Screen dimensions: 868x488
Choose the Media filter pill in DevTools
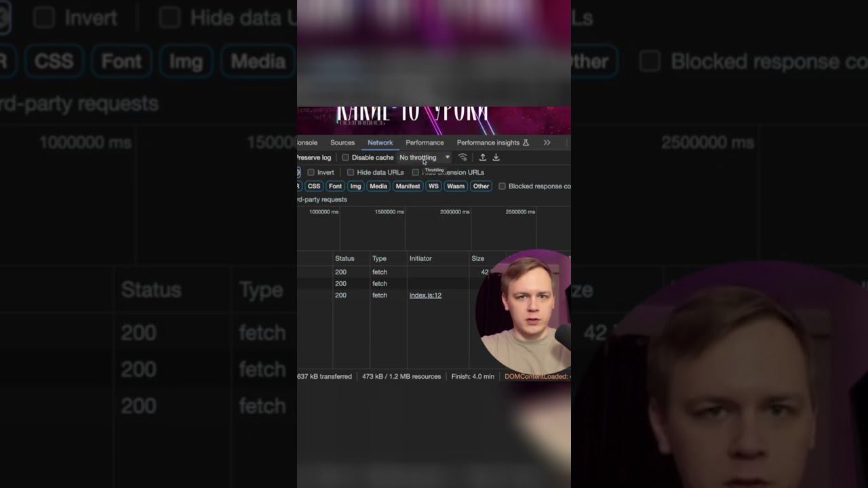pyautogui.click(x=378, y=186)
